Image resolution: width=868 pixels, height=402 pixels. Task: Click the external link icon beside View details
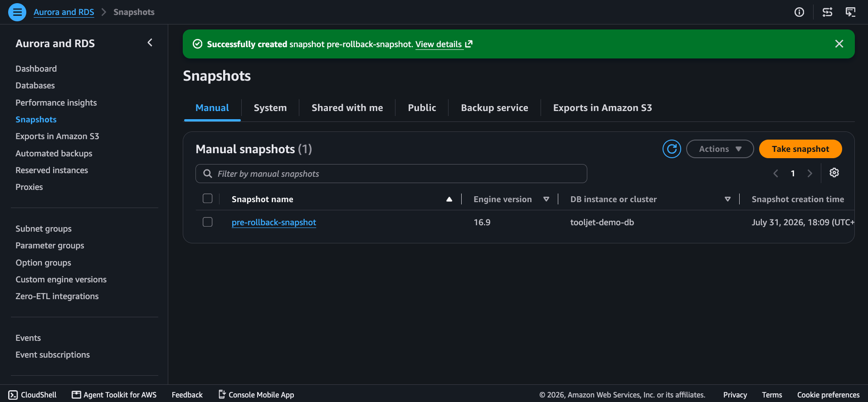(468, 44)
